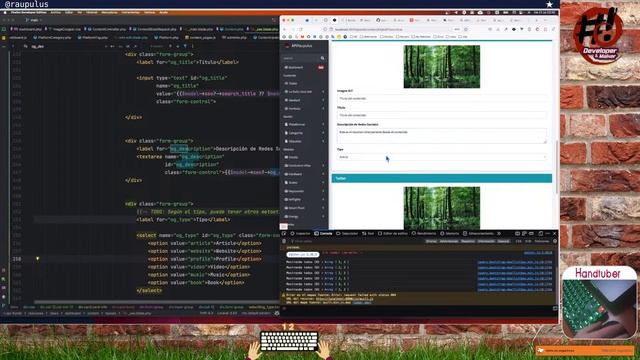Click the sidebar search magnifier icon
This screenshot has height=360, width=640.
click(322, 58)
